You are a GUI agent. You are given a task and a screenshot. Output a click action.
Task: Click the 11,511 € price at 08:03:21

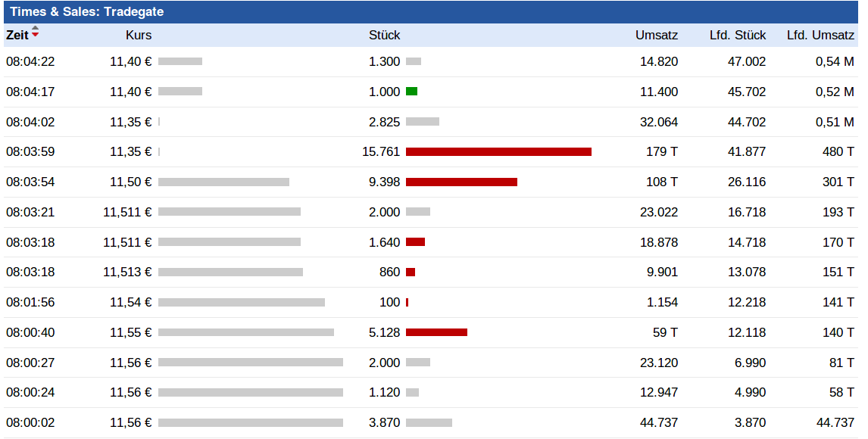click(x=129, y=211)
